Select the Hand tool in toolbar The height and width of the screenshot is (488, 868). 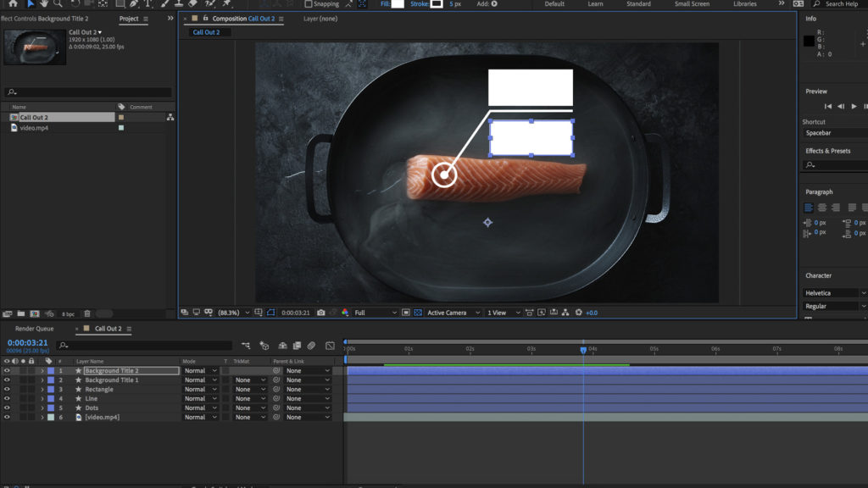point(45,3)
